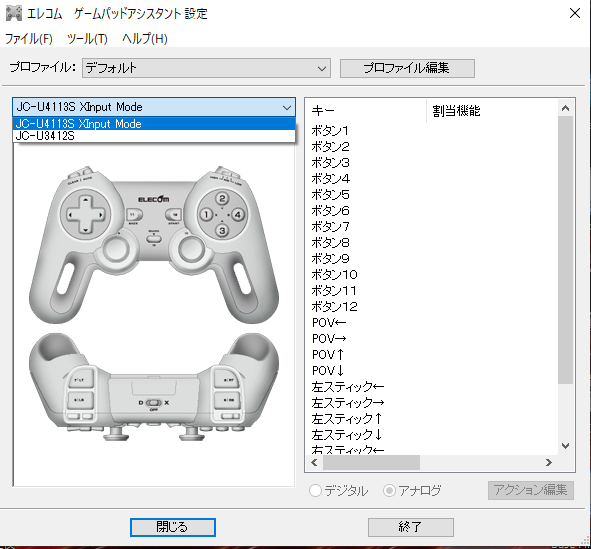The height and width of the screenshot is (549, 591).
Task: Open the ツール(T) menu
Action: [87, 38]
